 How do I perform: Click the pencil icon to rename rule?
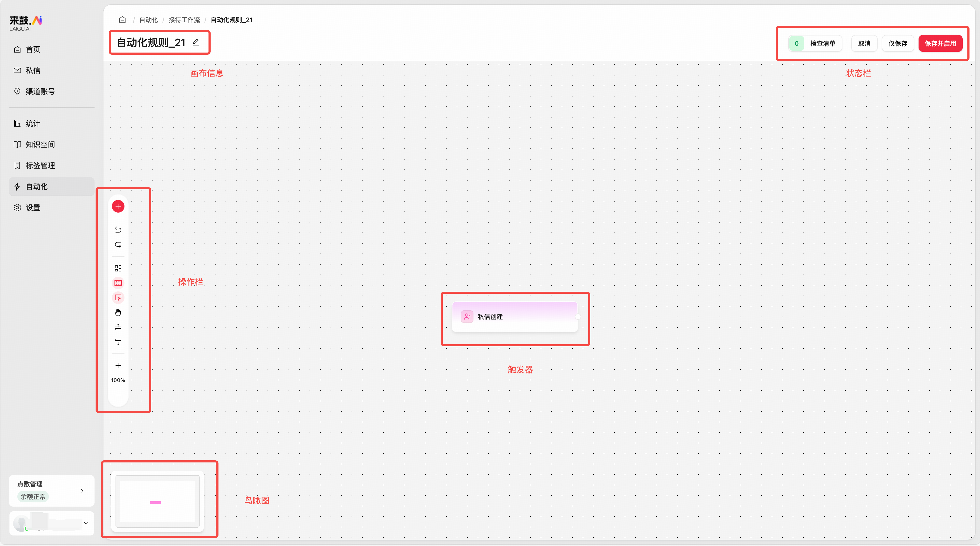pyautogui.click(x=196, y=42)
